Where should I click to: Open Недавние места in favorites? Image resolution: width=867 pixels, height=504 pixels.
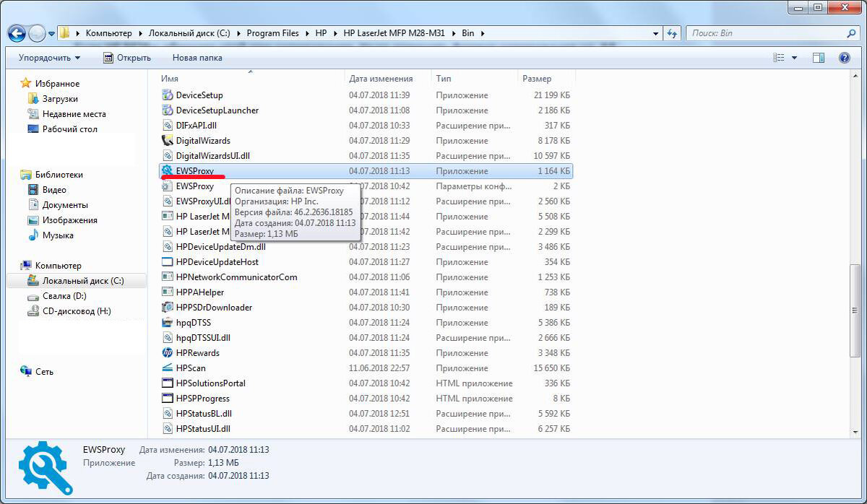[74, 114]
